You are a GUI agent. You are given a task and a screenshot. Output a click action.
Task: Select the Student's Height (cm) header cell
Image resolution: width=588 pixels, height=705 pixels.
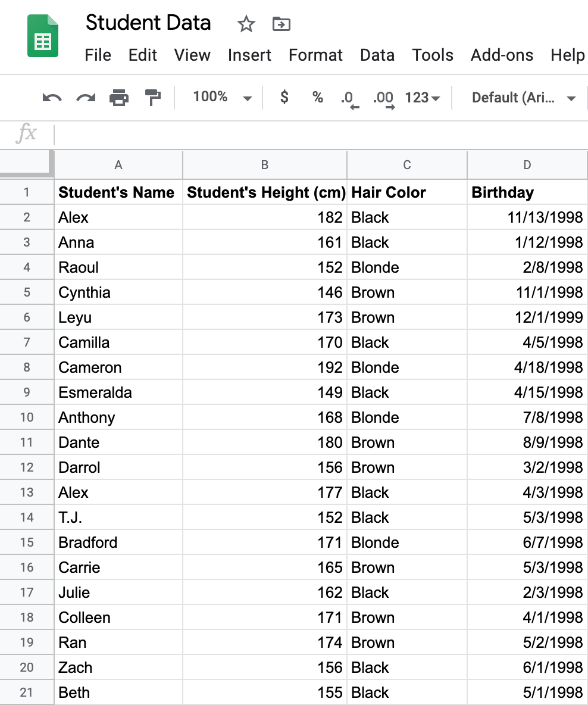[x=265, y=192]
